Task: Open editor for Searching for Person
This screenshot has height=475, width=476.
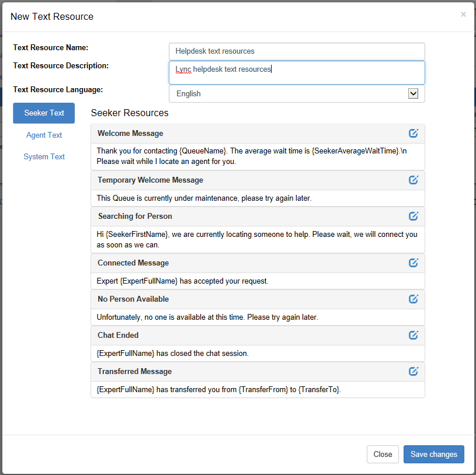Action: [413, 216]
